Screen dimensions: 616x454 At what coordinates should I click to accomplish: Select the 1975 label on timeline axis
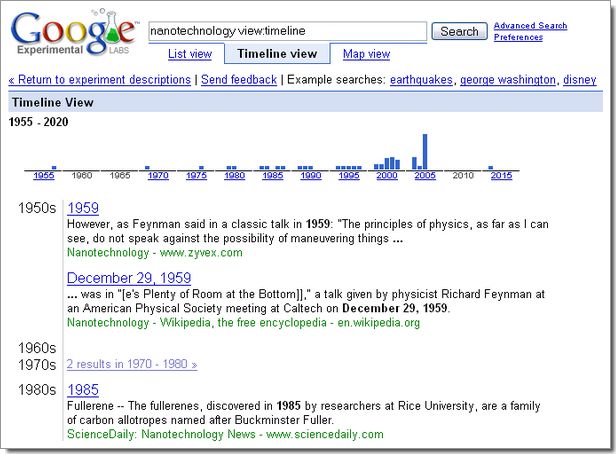coord(196,175)
